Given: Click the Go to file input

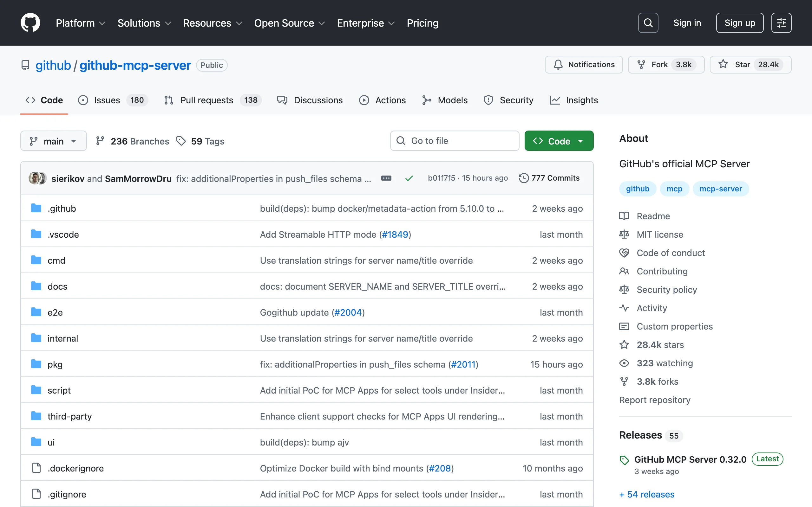Looking at the screenshot, I should coord(455,141).
